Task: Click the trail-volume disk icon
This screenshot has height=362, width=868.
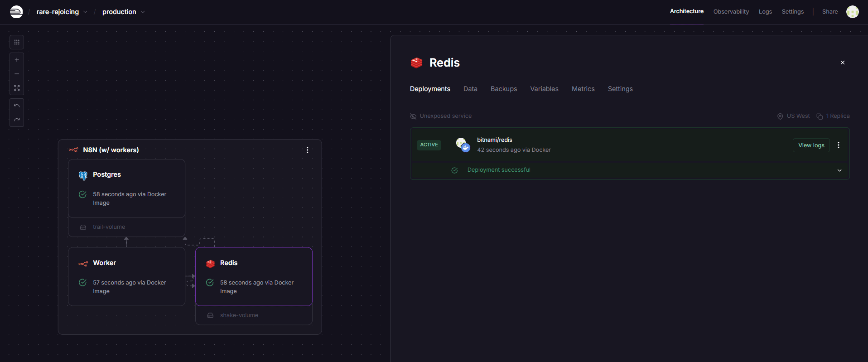Action: coord(83,227)
